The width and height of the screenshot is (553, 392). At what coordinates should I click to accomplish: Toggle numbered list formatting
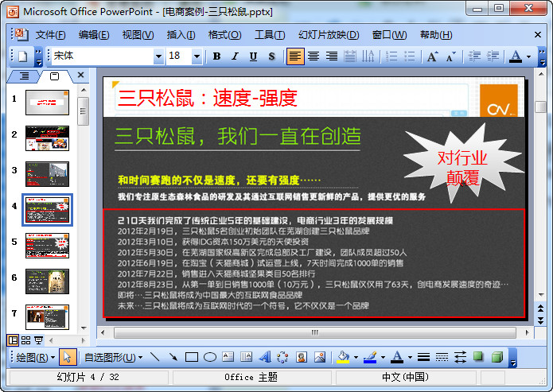pos(391,56)
